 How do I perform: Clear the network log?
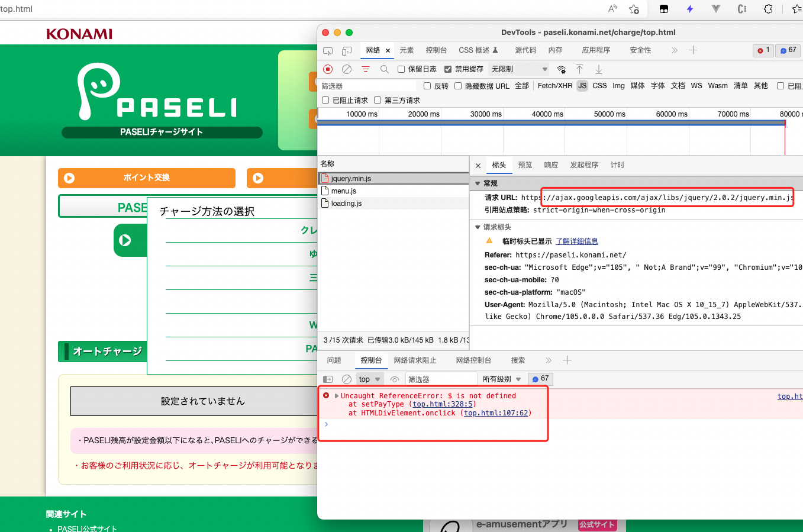pyautogui.click(x=347, y=69)
